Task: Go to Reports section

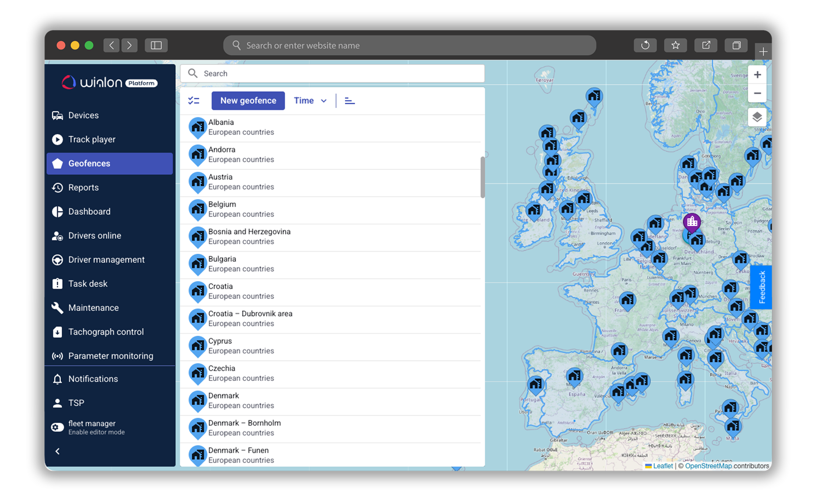Action: pos(109,187)
